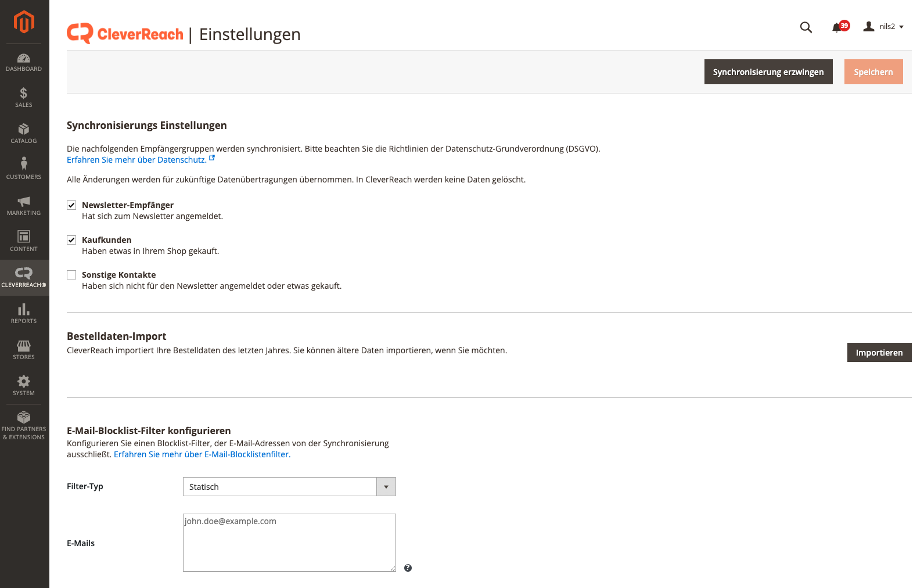
Task: Click the Einstellungen page title
Action: pyautogui.click(x=250, y=34)
